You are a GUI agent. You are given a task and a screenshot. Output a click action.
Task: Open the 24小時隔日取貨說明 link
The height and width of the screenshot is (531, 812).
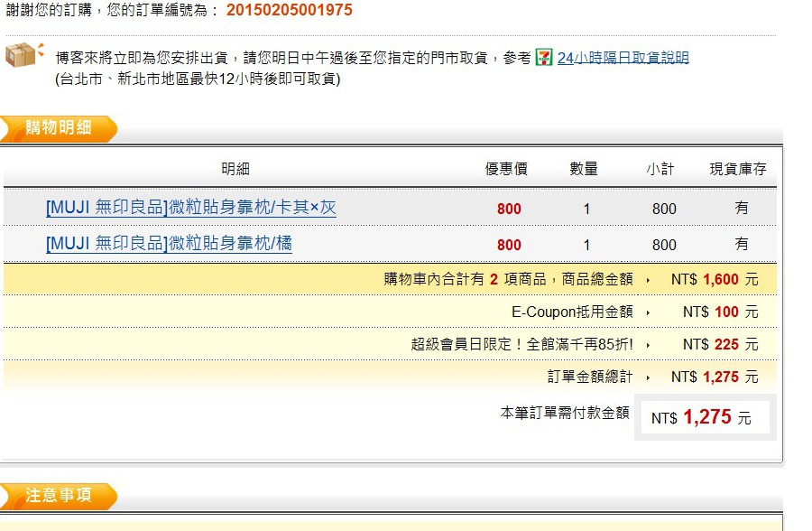623,58
